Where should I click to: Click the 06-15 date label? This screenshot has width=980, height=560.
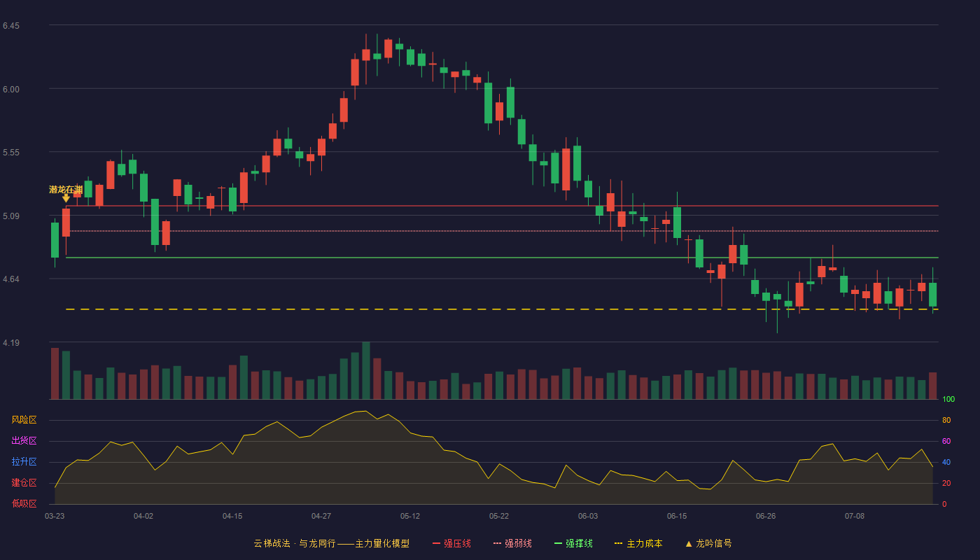677,516
